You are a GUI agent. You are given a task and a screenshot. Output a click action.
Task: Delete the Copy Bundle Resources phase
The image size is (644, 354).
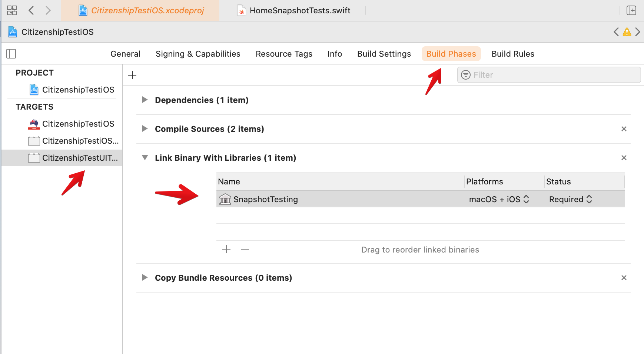(x=624, y=278)
